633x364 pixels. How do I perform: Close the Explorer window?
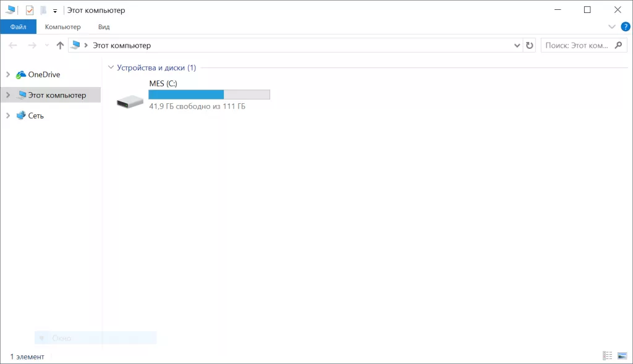coord(618,10)
